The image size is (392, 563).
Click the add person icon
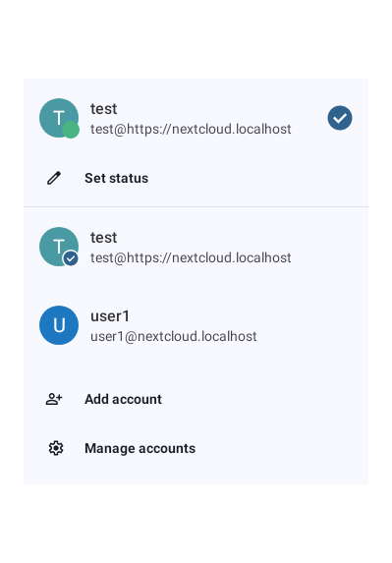point(54,399)
